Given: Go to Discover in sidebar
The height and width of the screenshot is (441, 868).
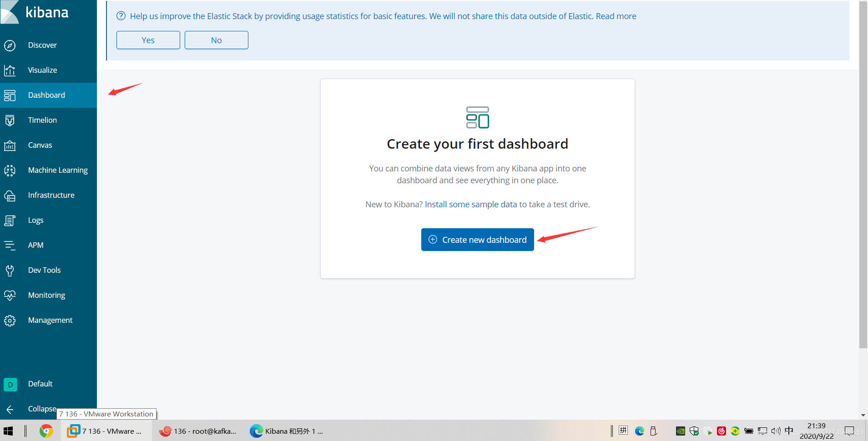Looking at the screenshot, I should 42,45.
